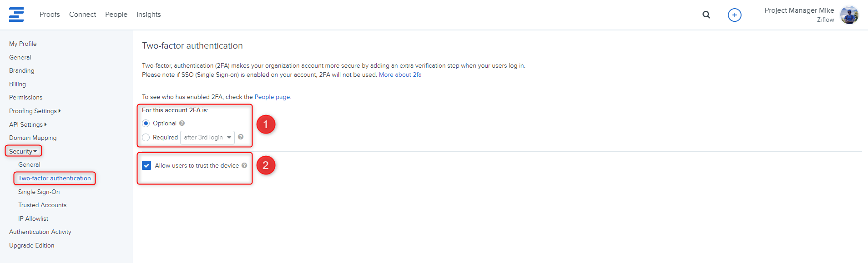This screenshot has height=263, width=868.
Task: Open the search magnifier icon
Action: coord(706,15)
